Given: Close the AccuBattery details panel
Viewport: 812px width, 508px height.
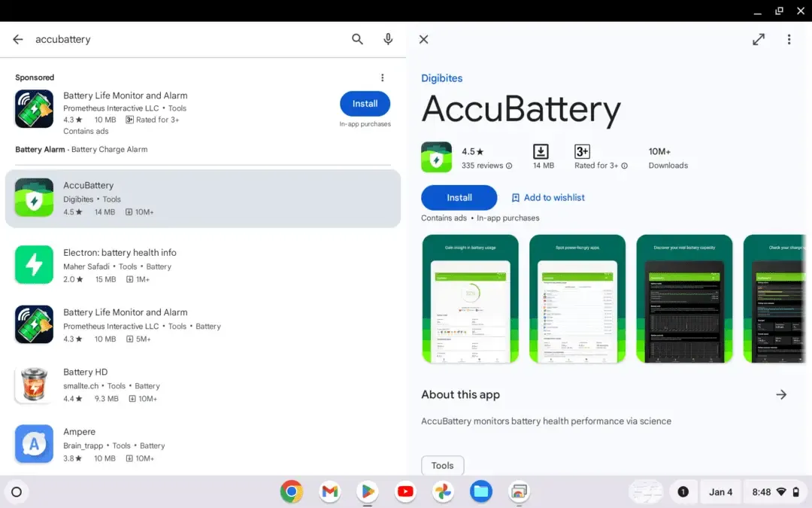Looking at the screenshot, I should pos(423,39).
